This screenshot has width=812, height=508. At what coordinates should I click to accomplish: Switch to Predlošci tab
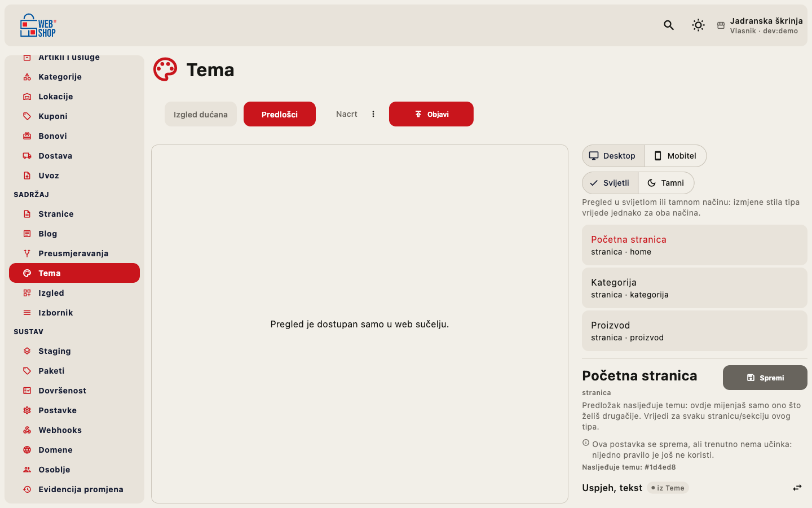(280, 114)
